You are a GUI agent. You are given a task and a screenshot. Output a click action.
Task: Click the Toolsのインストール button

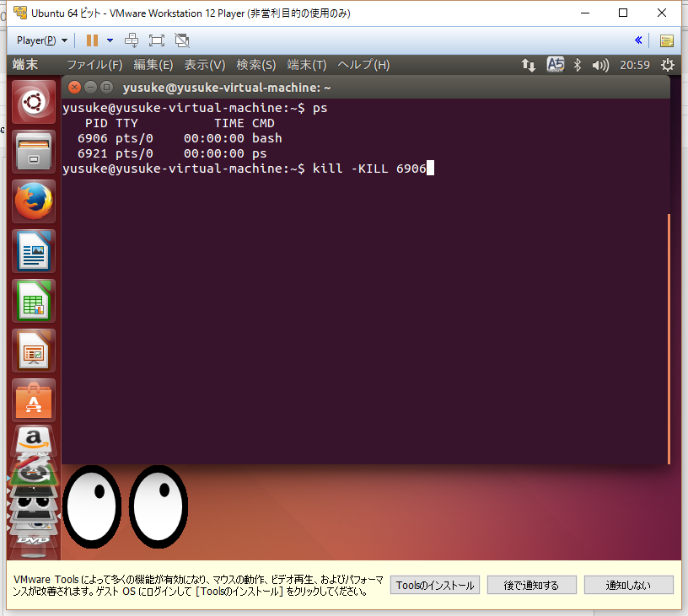[434, 584]
